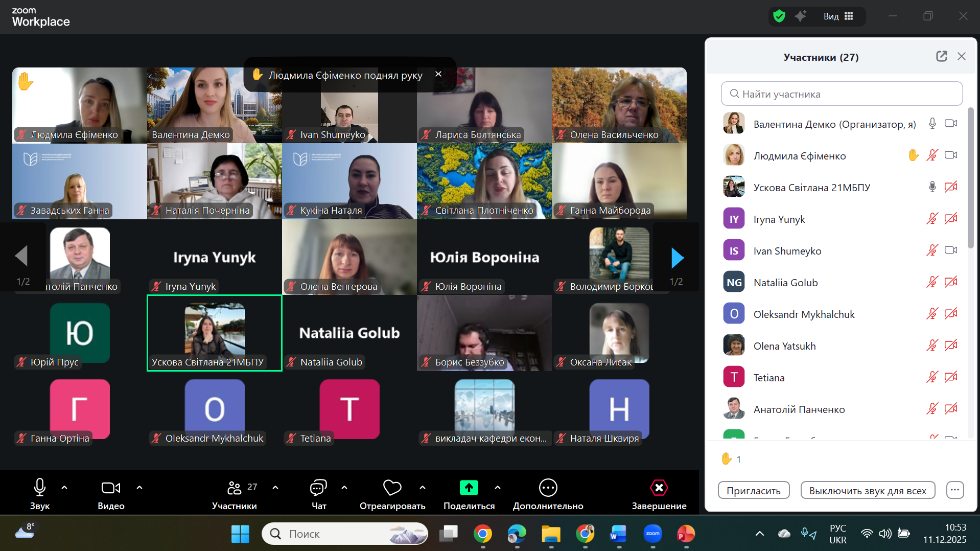The image size is (980, 551).
Task: Unmute Iryna Yunyk in the participants list
Action: coord(932,218)
